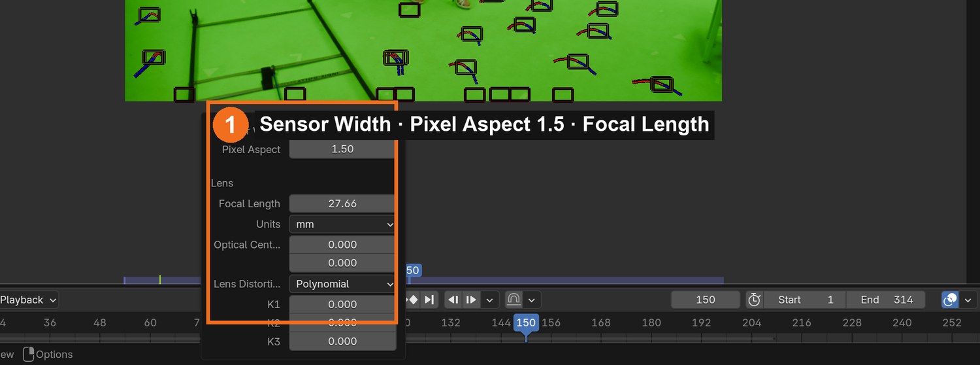Click frame 240 on the timeline ruler
The height and width of the screenshot is (365, 980).
coord(902,322)
